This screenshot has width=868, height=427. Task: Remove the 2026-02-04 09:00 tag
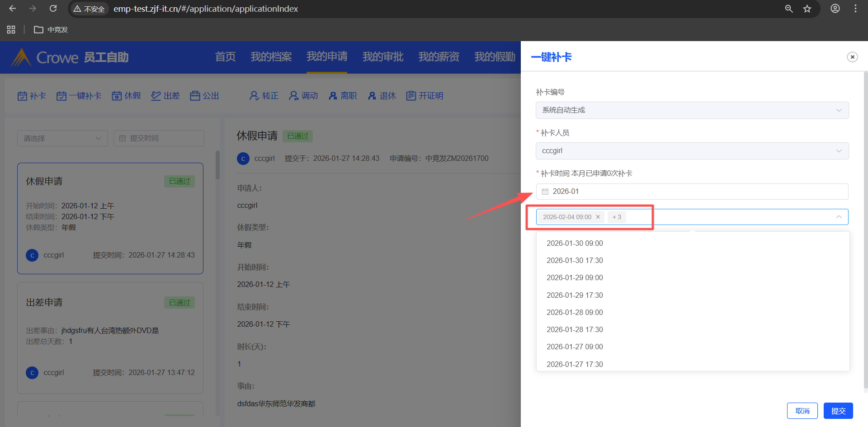pos(598,217)
